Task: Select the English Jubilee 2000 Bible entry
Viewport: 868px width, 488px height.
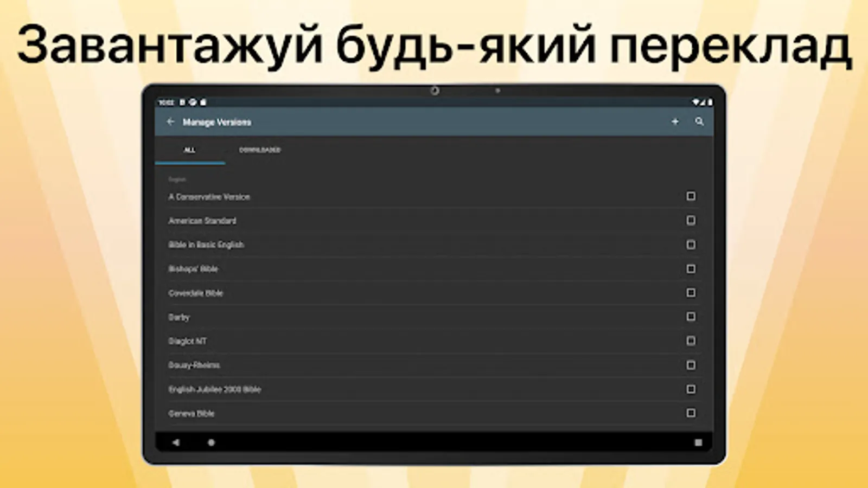Action: point(434,389)
